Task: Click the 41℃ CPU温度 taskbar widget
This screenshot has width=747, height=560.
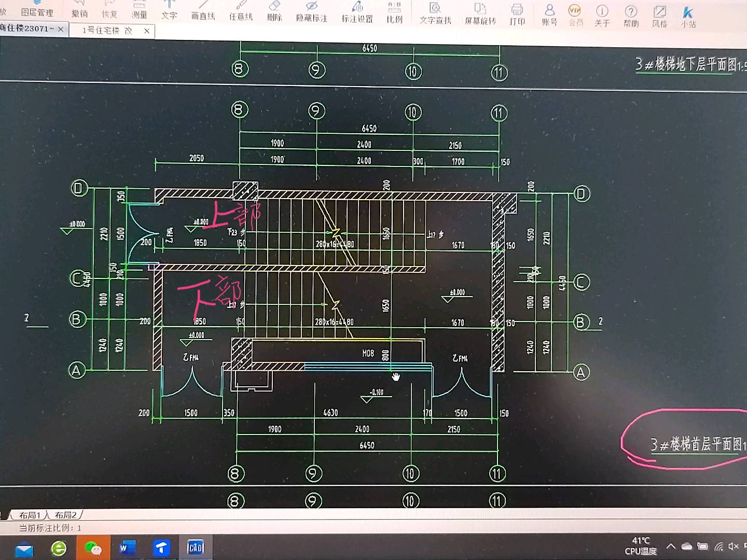Action: [641, 546]
